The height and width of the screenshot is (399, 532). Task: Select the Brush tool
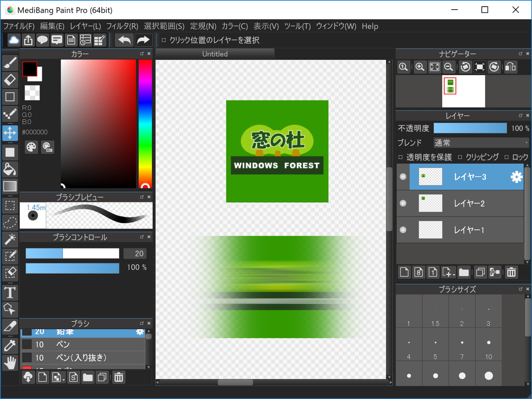(10, 62)
